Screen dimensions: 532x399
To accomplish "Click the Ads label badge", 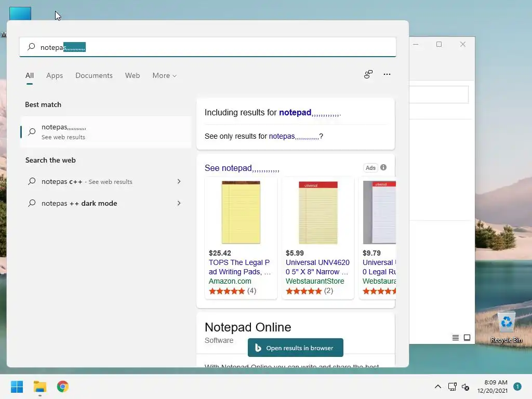I will 370,168.
